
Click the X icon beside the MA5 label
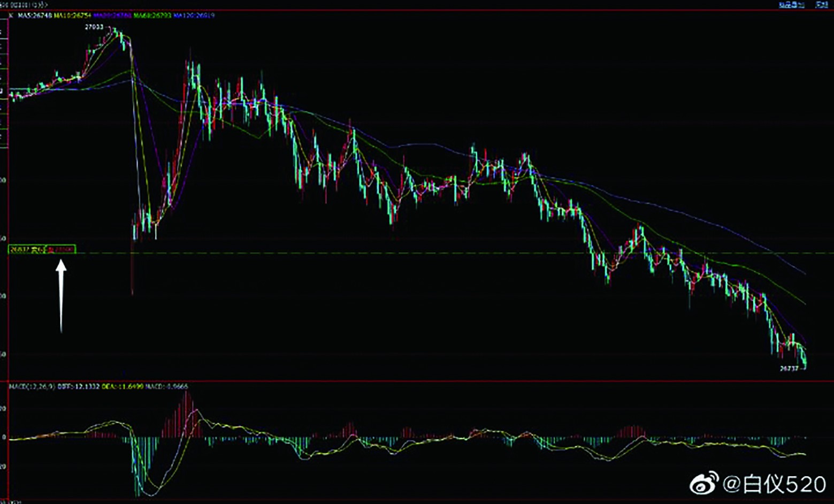pos(11,16)
